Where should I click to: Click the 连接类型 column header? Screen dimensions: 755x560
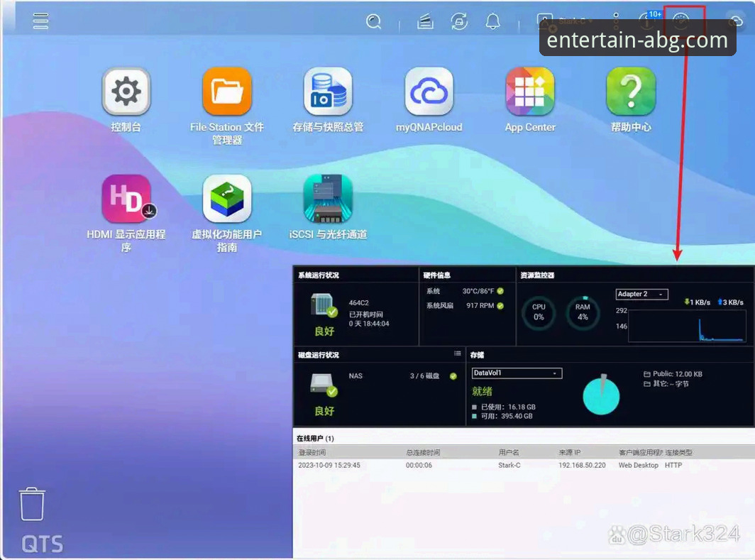click(679, 453)
